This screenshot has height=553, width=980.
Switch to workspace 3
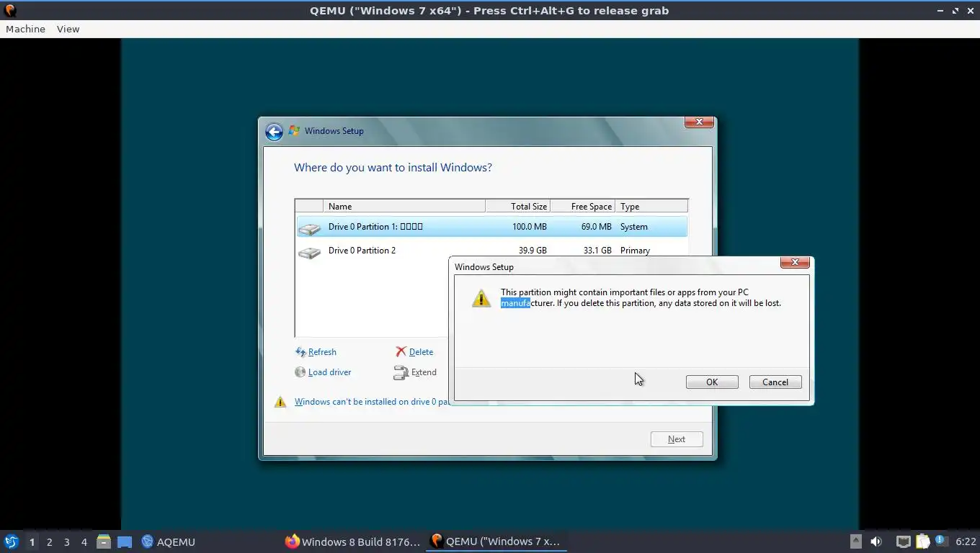coord(66,541)
